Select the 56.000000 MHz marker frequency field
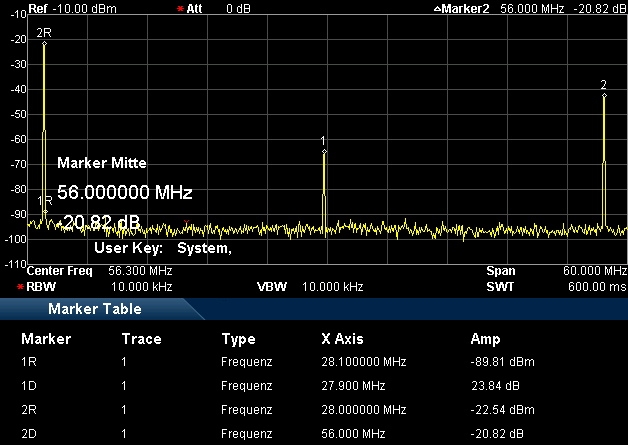628x445 pixels. point(124,192)
